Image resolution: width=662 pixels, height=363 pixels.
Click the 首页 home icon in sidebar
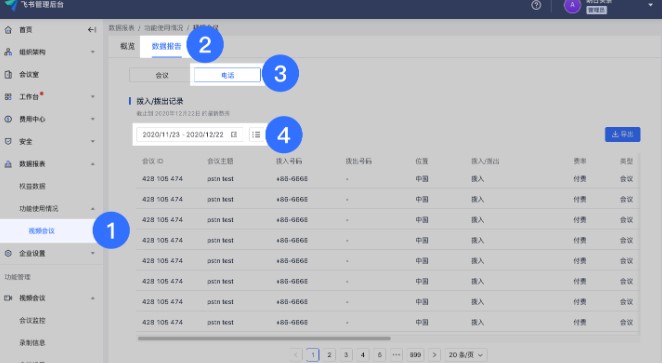pos(8,30)
